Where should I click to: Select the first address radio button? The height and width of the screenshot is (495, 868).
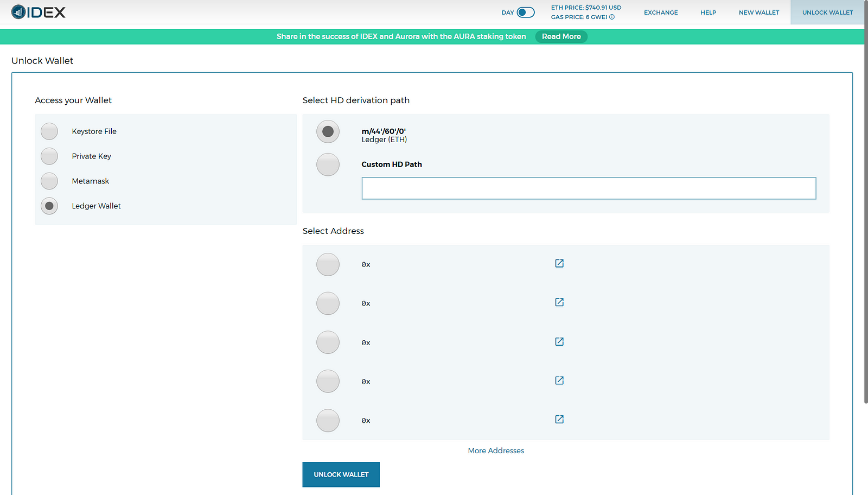(x=328, y=265)
